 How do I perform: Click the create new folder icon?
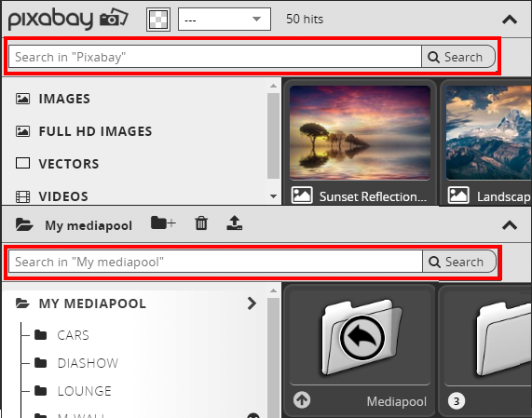(163, 223)
